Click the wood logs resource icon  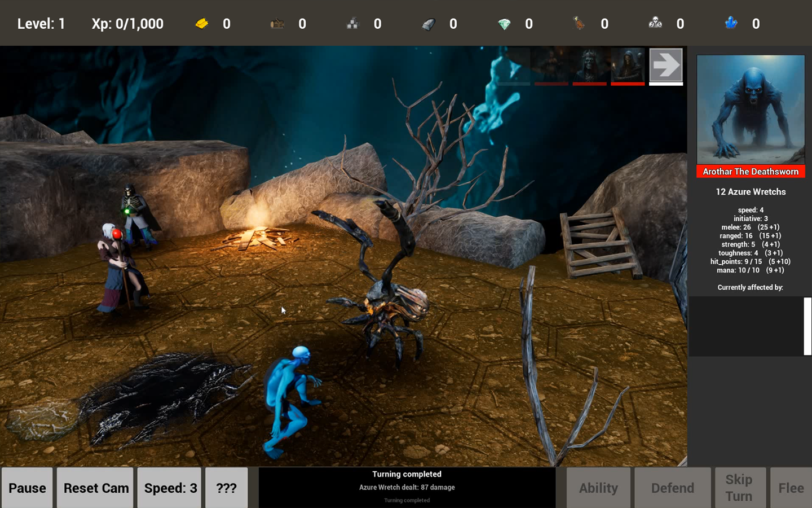[276, 24]
